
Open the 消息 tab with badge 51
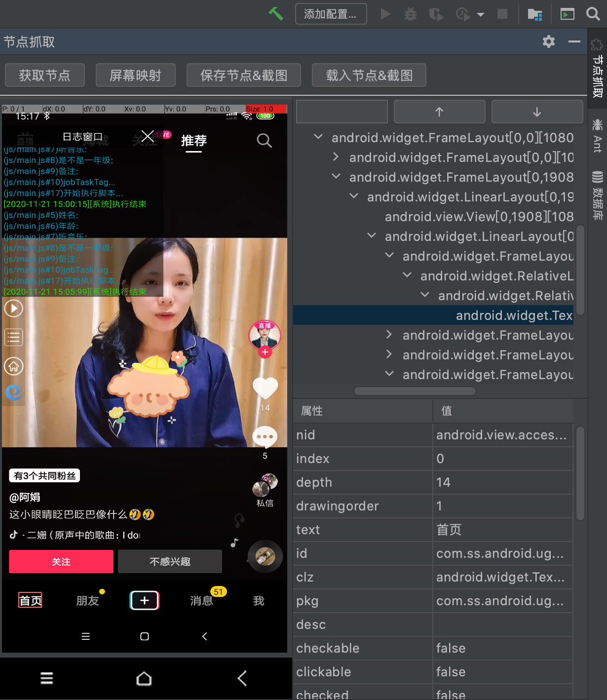[x=202, y=600]
